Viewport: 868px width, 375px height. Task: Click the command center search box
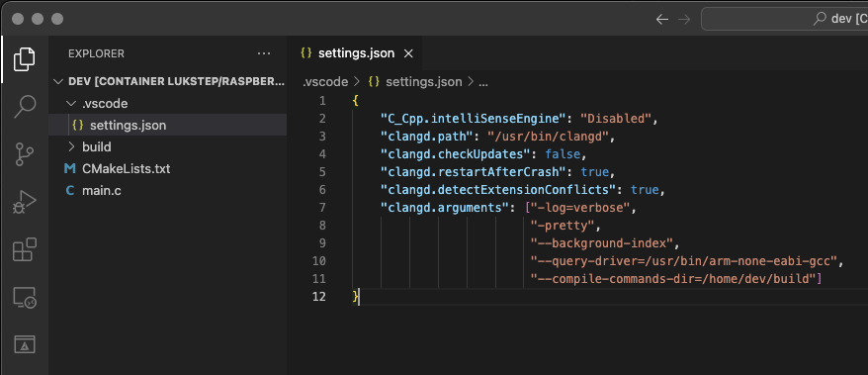(784, 20)
